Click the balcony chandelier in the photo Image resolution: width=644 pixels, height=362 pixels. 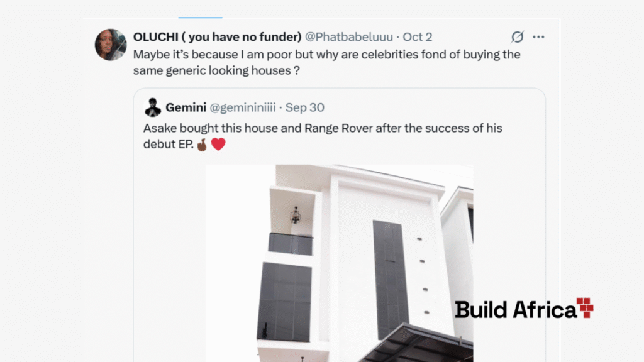pyautogui.click(x=295, y=216)
